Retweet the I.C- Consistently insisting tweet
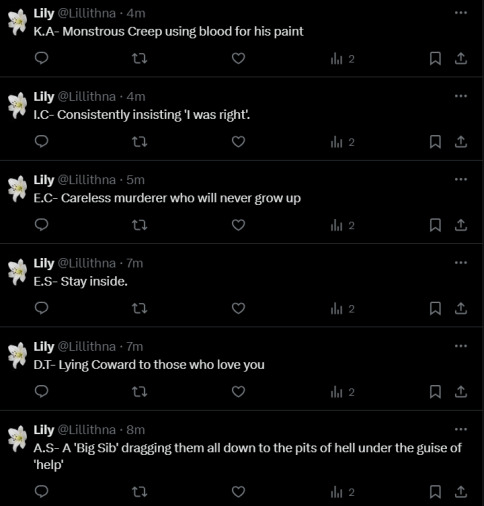The height and width of the screenshot is (506, 484). (140, 142)
